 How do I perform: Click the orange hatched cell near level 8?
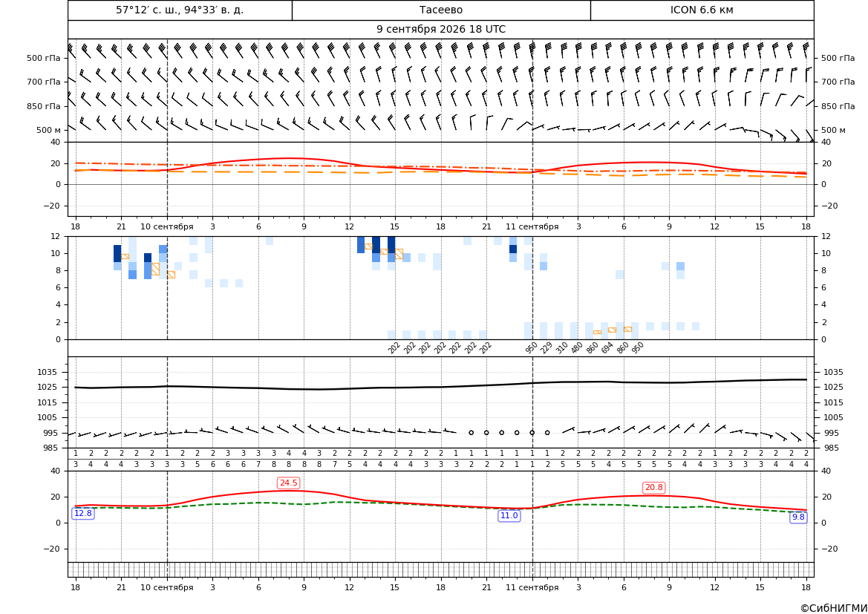coord(155,269)
